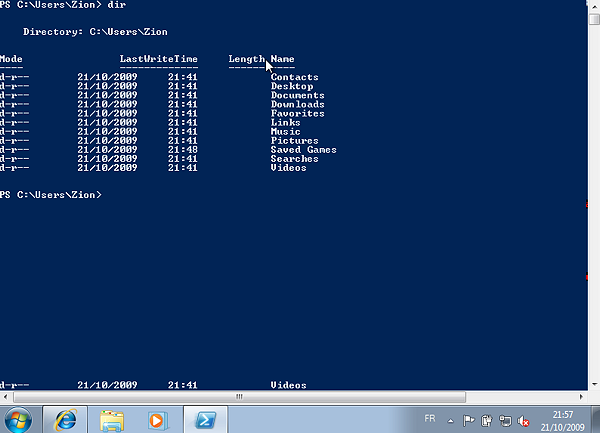Click the muted volume speaker icon
The height and width of the screenshot is (433, 600).
pos(524,421)
